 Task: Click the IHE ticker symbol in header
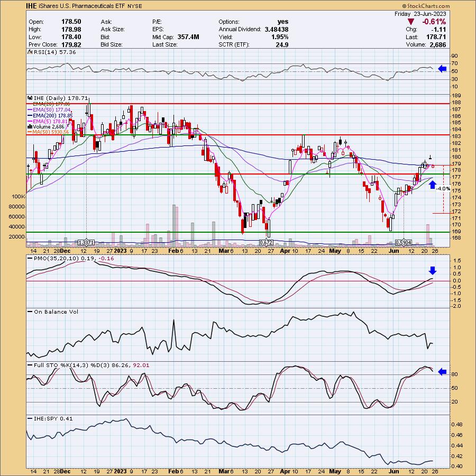(32, 6)
